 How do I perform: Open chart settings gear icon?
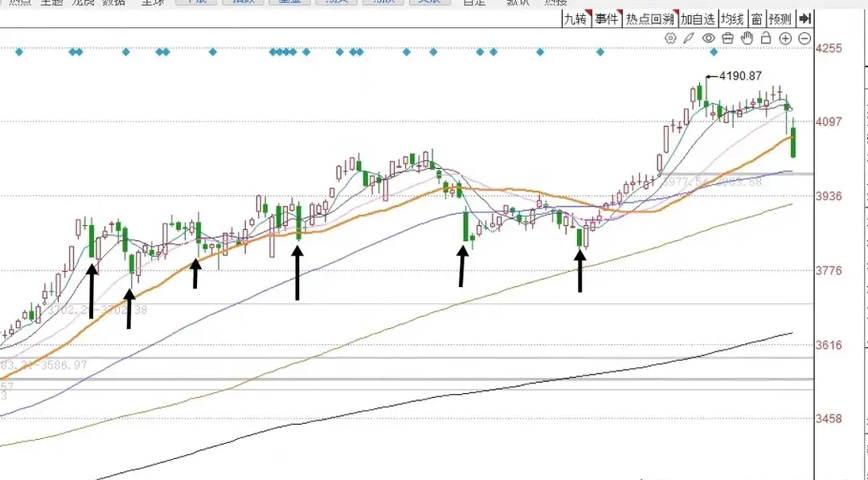pos(670,39)
